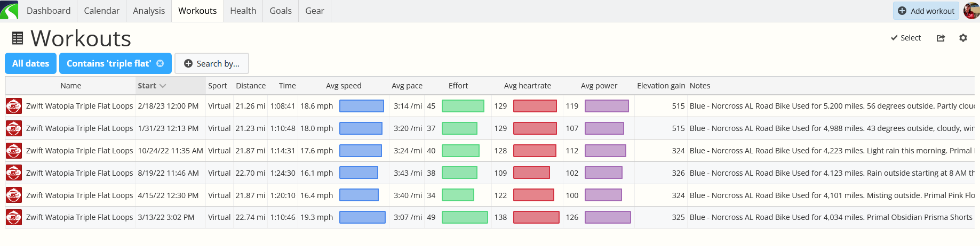Click Zwift icon for 3/13/22 workout
The width and height of the screenshot is (980, 246).
pyautogui.click(x=14, y=217)
